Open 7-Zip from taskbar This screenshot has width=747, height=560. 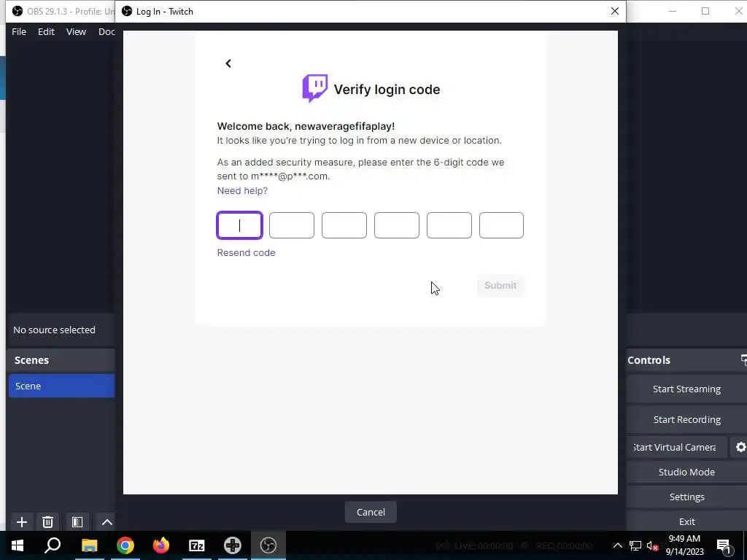click(197, 545)
